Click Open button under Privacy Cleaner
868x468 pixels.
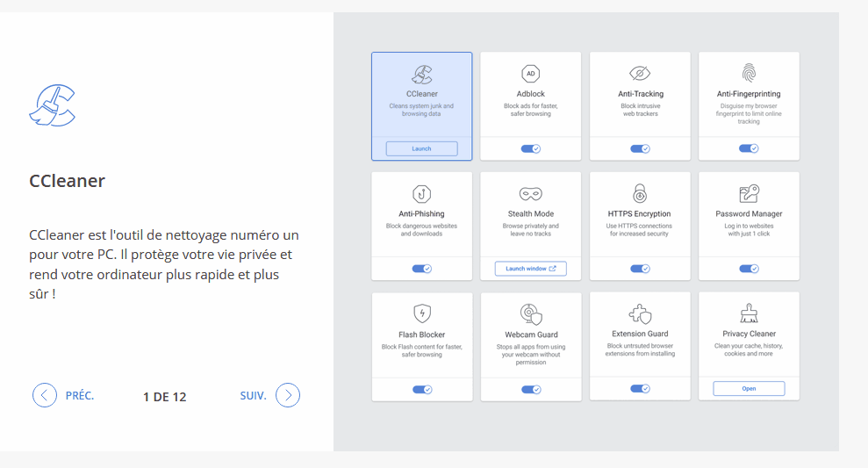tap(749, 388)
